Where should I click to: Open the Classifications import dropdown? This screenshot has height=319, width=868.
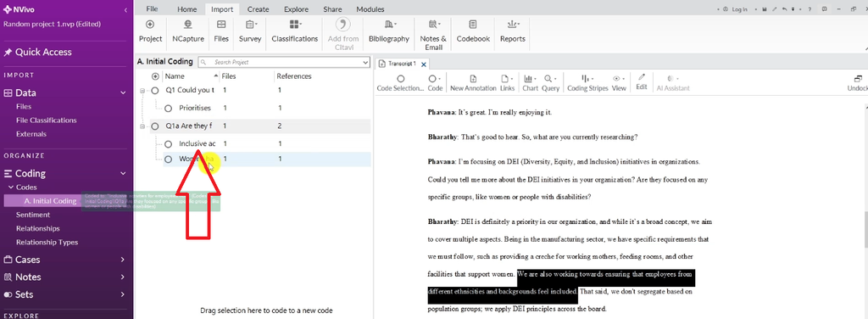pyautogui.click(x=294, y=31)
